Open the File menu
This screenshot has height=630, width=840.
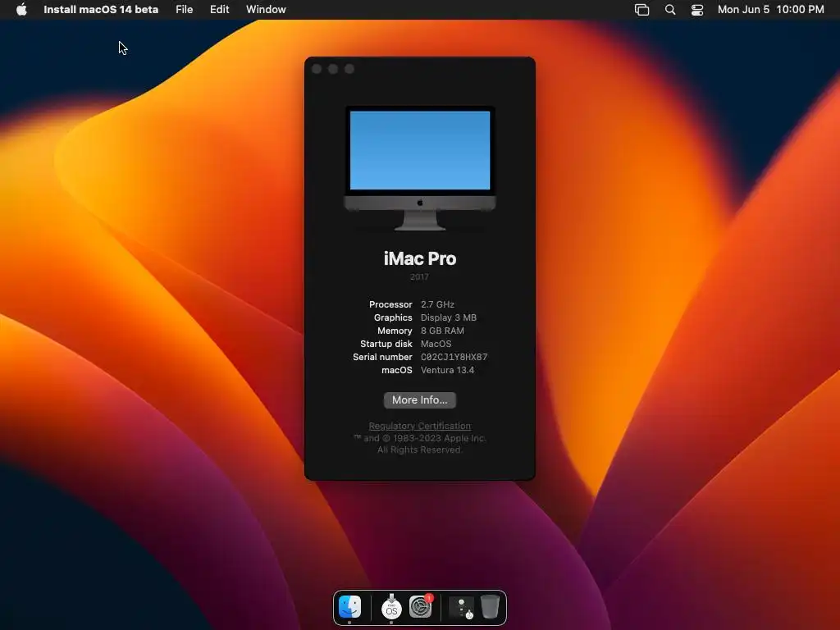pos(184,9)
